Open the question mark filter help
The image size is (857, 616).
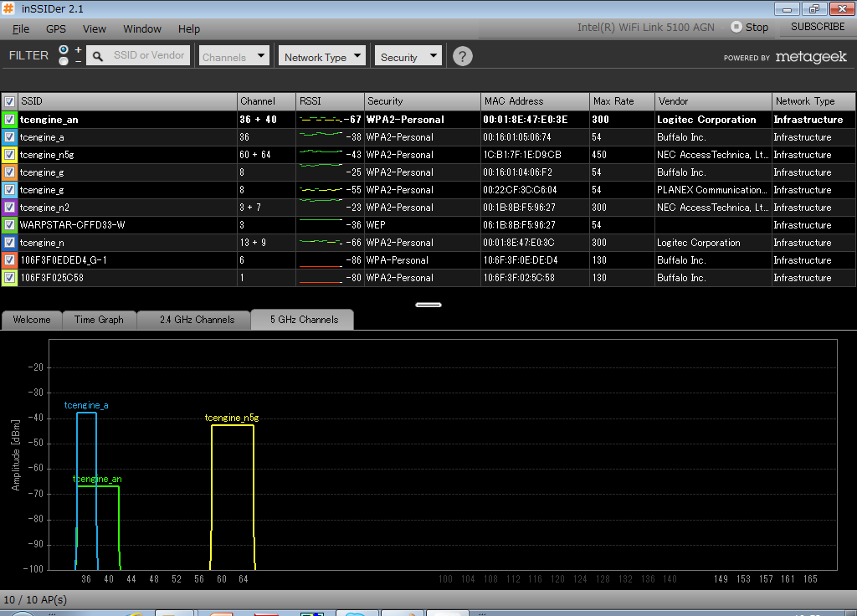462,56
